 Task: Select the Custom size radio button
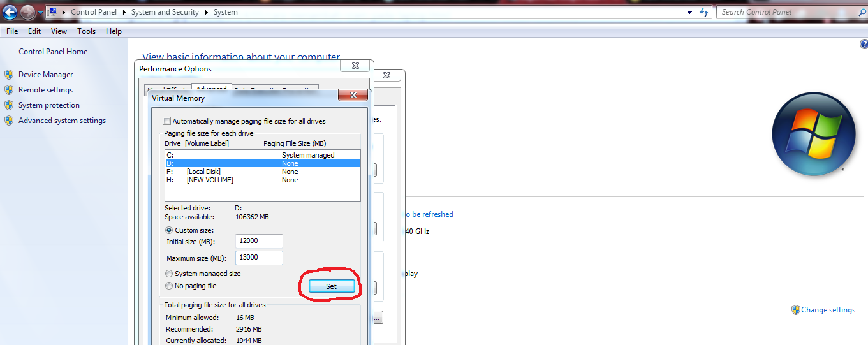click(x=169, y=230)
